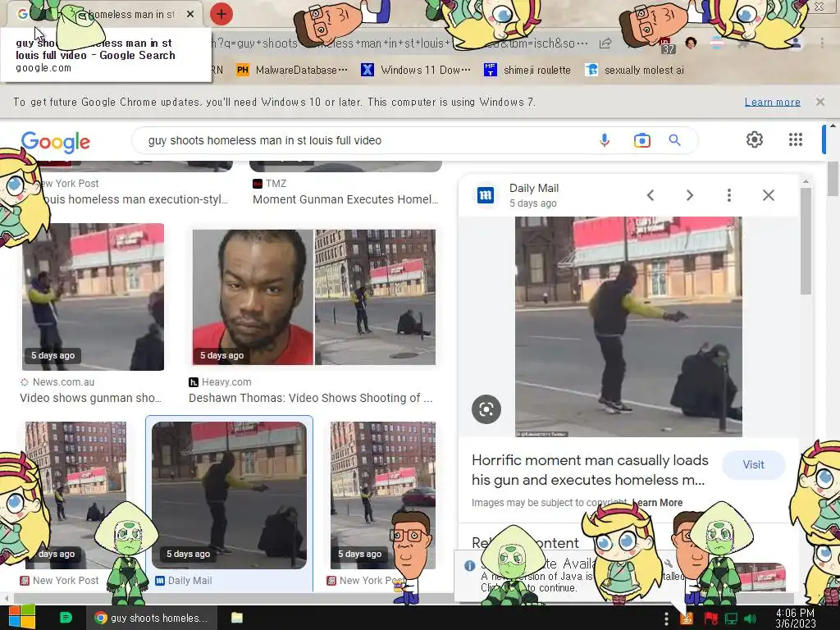840x630 pixels.
Task: Click the Google logo
Action: click(x=56, y=141)
